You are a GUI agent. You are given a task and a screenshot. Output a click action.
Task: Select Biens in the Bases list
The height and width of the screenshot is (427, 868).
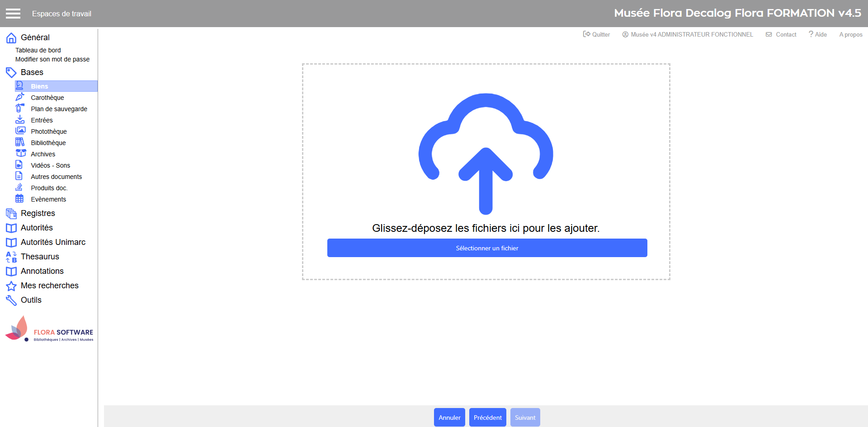coord(39,86)
